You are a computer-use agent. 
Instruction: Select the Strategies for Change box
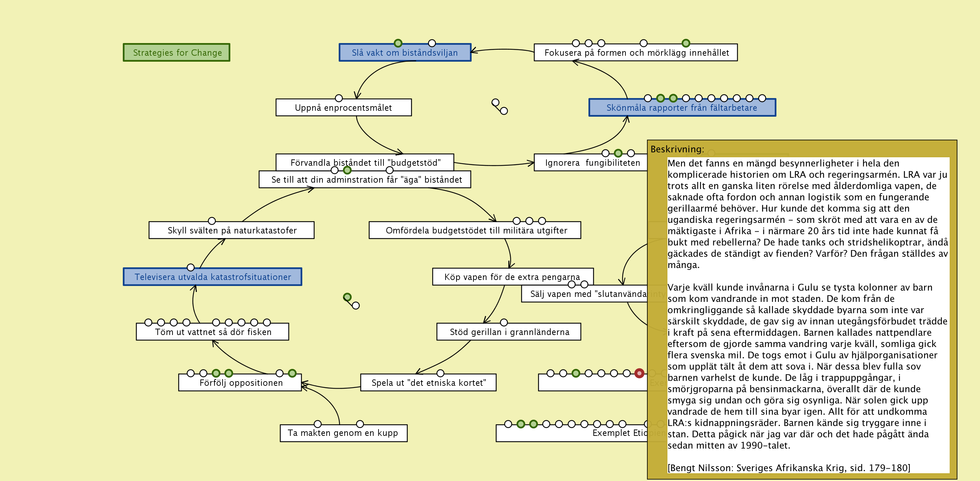click(176, 53)
